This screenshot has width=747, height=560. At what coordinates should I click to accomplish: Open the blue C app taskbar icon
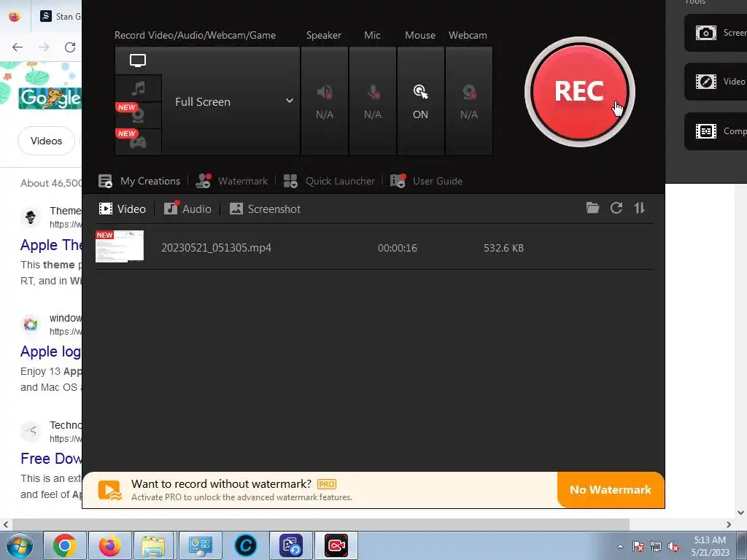(x=246, y=545)
